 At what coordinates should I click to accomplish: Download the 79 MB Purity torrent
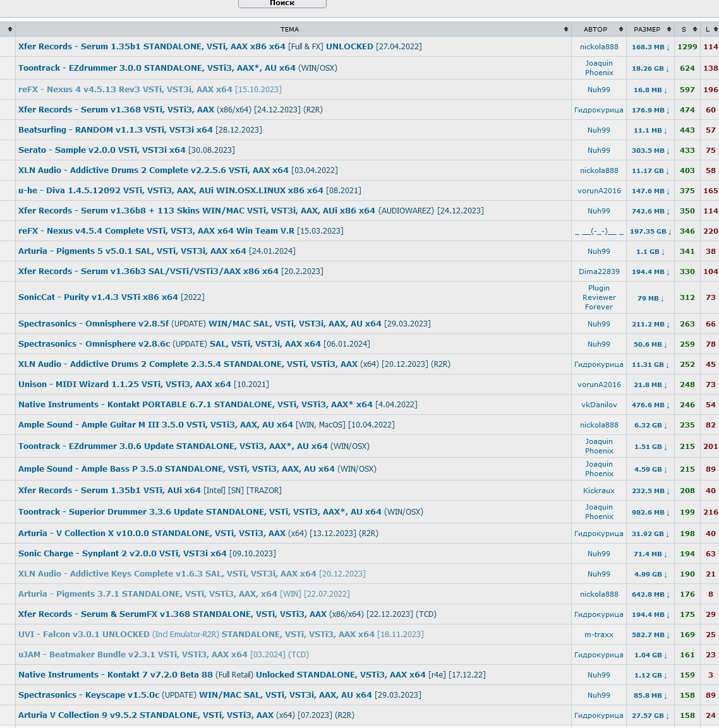pos(650,298)
